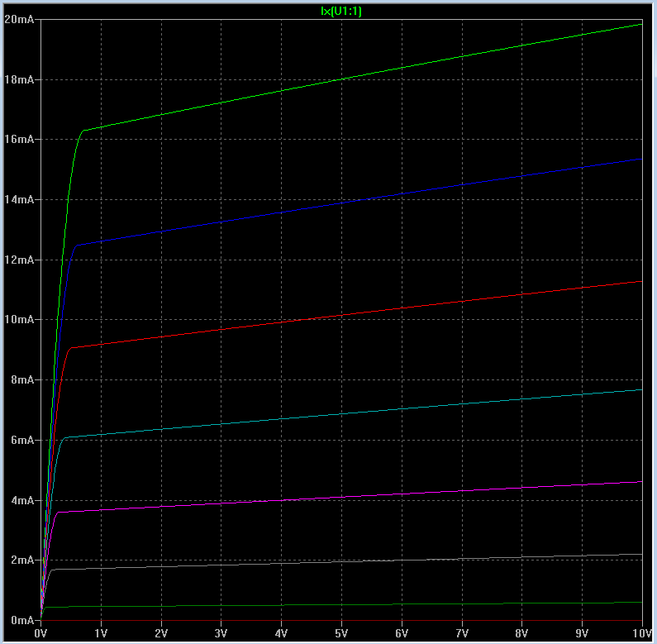Click the 10mA y-axis label

[x=19, y=319]
